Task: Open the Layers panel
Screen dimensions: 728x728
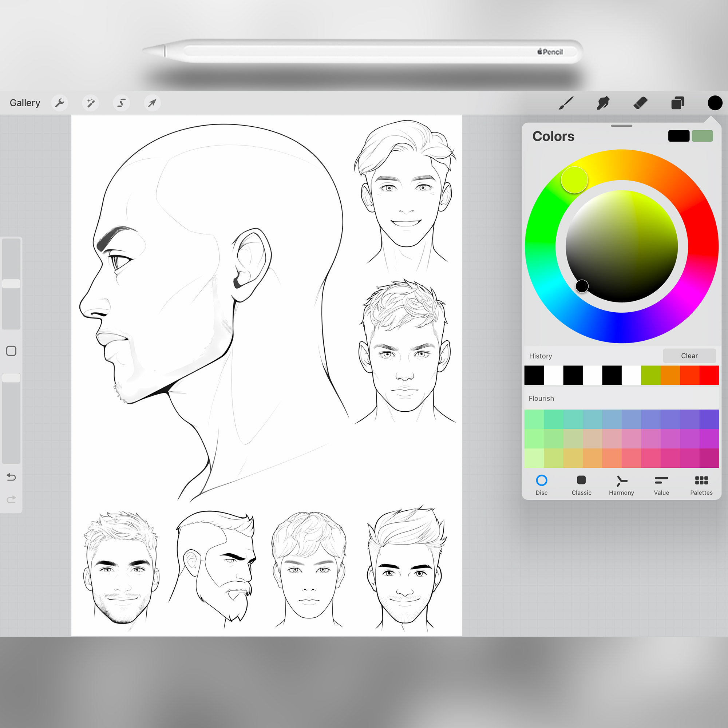Action: (x=677, y=103)
